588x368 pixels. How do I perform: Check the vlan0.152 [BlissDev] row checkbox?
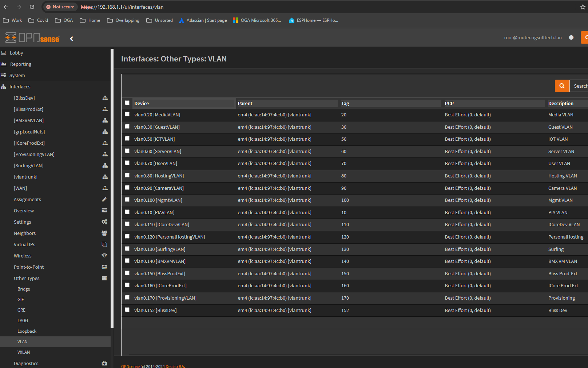point(127,310)
